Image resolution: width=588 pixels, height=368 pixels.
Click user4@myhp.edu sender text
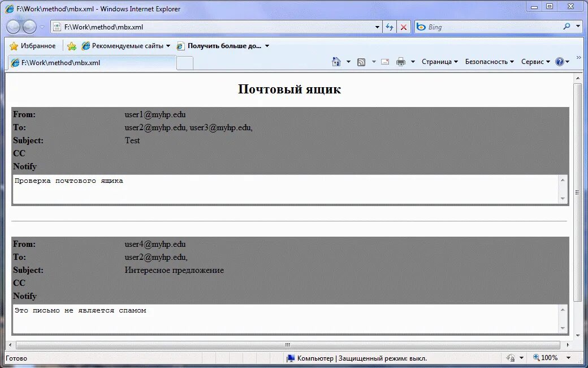tap(155, 244)
